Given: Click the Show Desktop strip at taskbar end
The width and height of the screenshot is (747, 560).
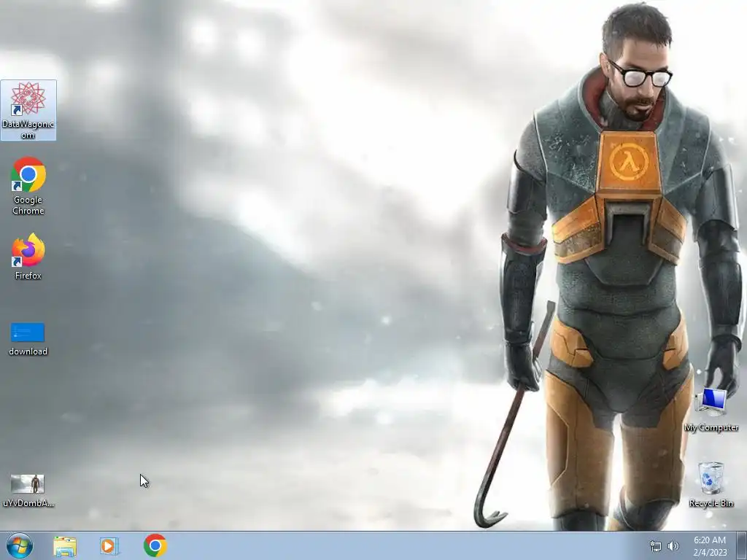Looking at the screenshot, I should [x=741, y=545].
